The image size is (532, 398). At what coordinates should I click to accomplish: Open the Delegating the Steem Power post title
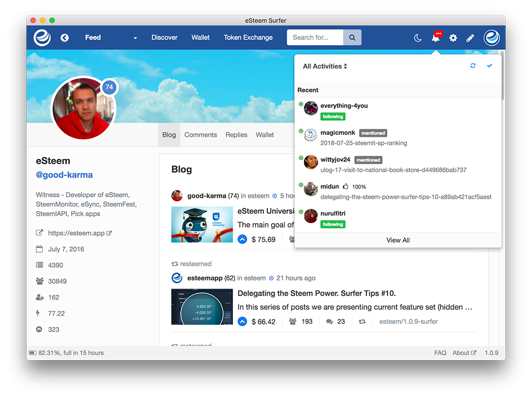pos(316,293)
